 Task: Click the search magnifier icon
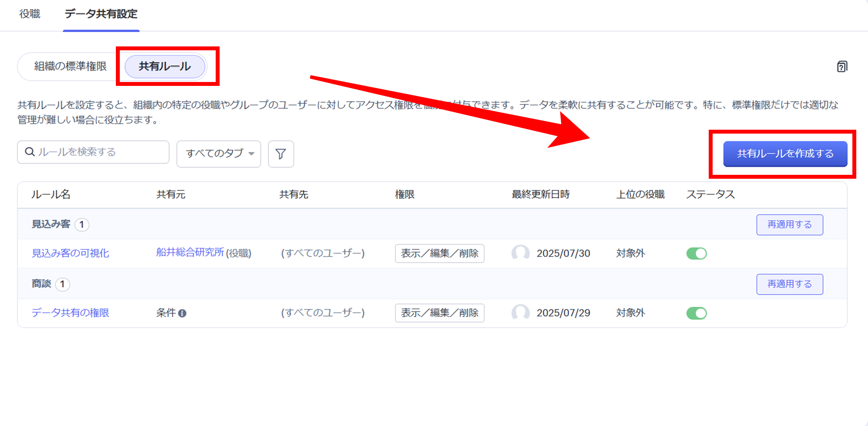[x=30, y=152]
